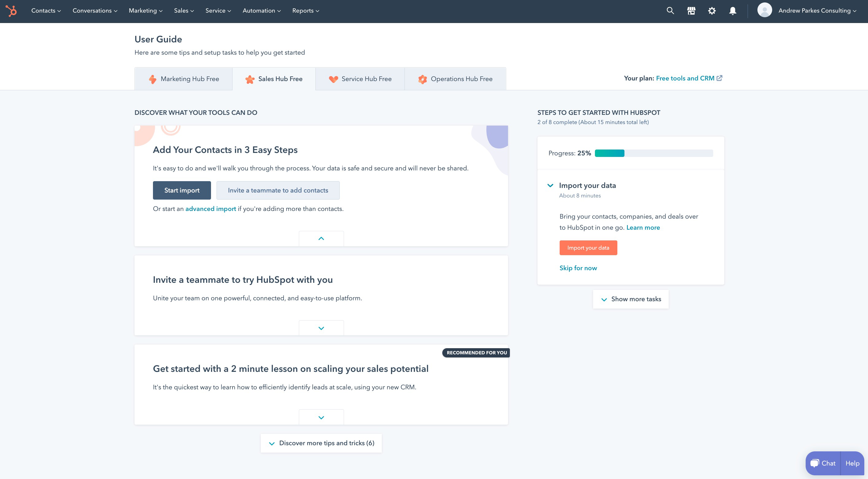Open the Andrew Parkes Consulting account dropdown
868x479 pixels.
pyautogui.click(x=817, y=11)
